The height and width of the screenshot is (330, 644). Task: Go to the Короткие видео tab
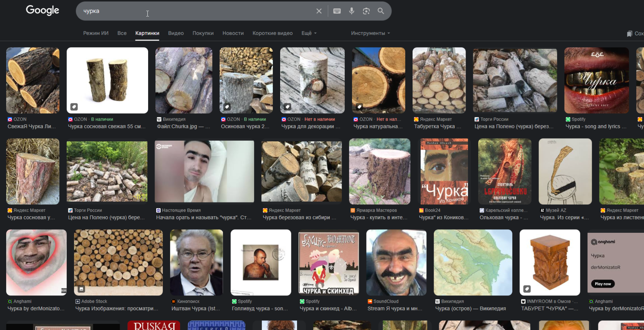(272, 33)
